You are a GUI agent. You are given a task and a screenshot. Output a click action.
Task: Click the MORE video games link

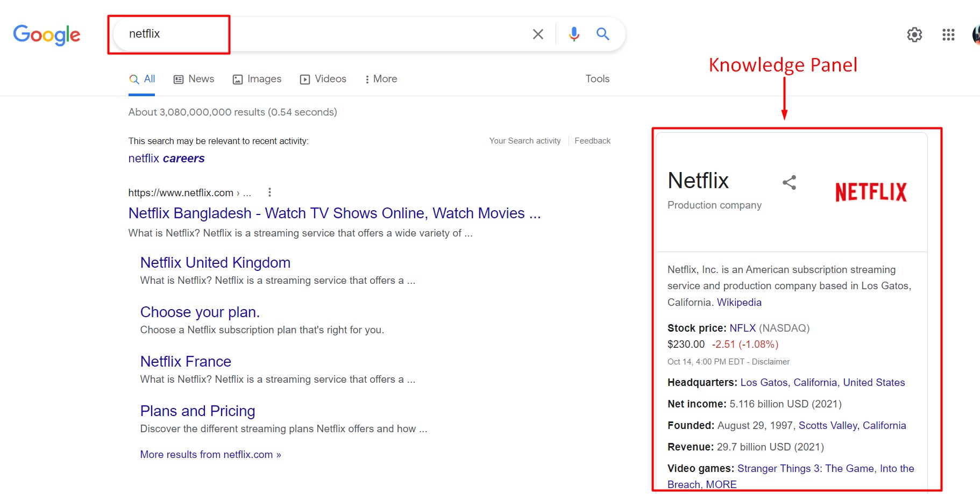tap(721, 485)
